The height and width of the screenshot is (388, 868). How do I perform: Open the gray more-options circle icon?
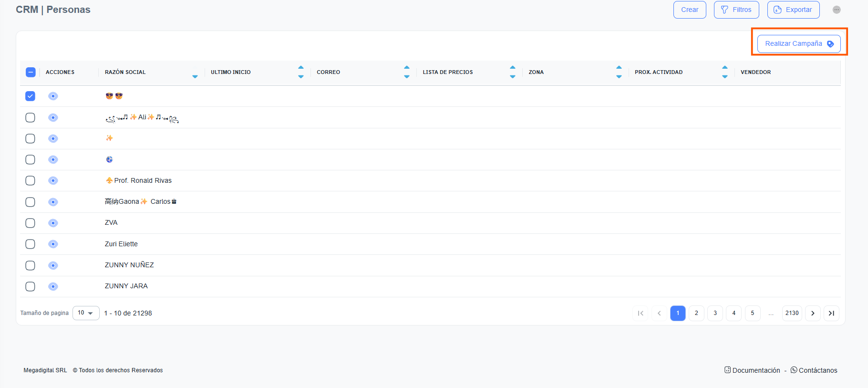pyautogui.click(x=837, y=10)
